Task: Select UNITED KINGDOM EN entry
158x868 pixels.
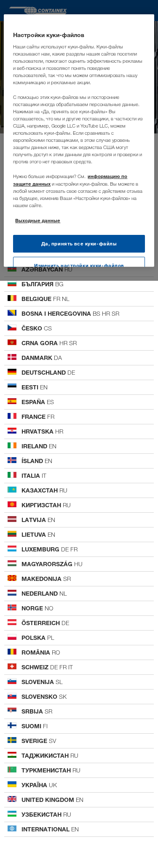Action: (x=79, y=800)
